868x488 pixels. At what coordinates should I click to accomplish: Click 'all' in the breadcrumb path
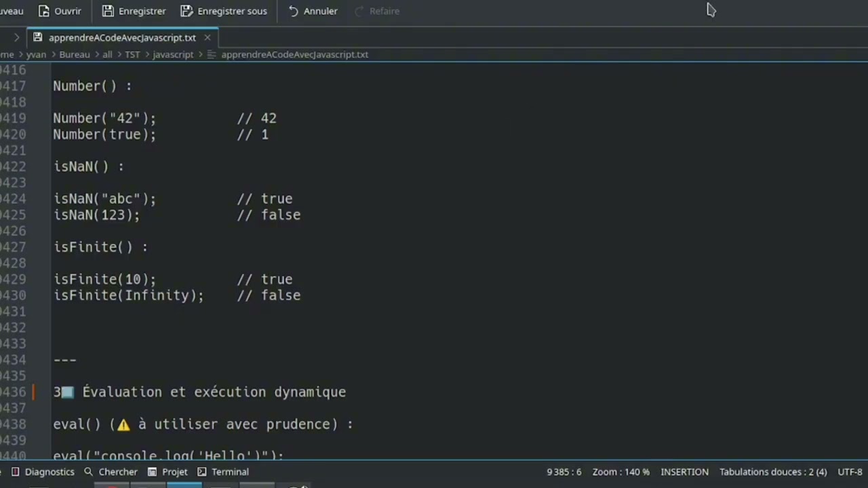click(x=107, y=54)
